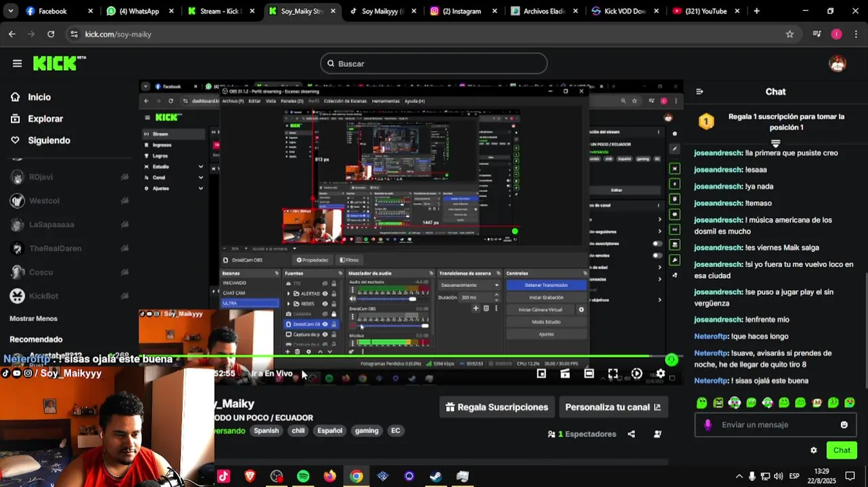The width and height of the screenshot is (868, 487).
Task: Expand Estudio chevron in streamed dashboard sidebar
Action: pyautogui.click(x=200, y=166)
